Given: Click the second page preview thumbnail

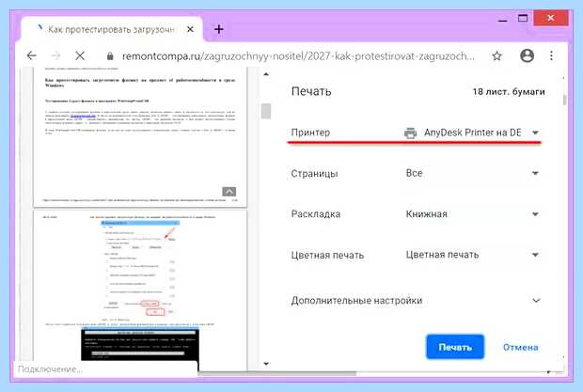Looking at the screenshot, I should 140,290.
